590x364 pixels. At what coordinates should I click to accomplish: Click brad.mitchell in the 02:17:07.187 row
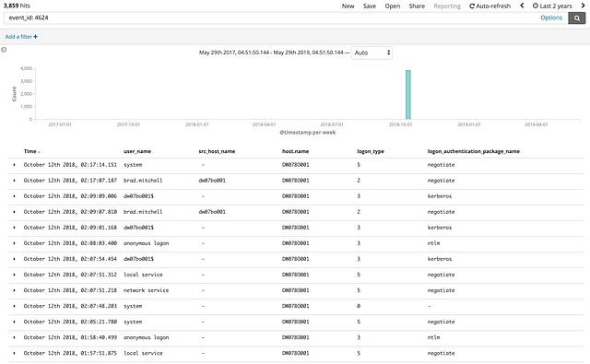tap(143, 181)
